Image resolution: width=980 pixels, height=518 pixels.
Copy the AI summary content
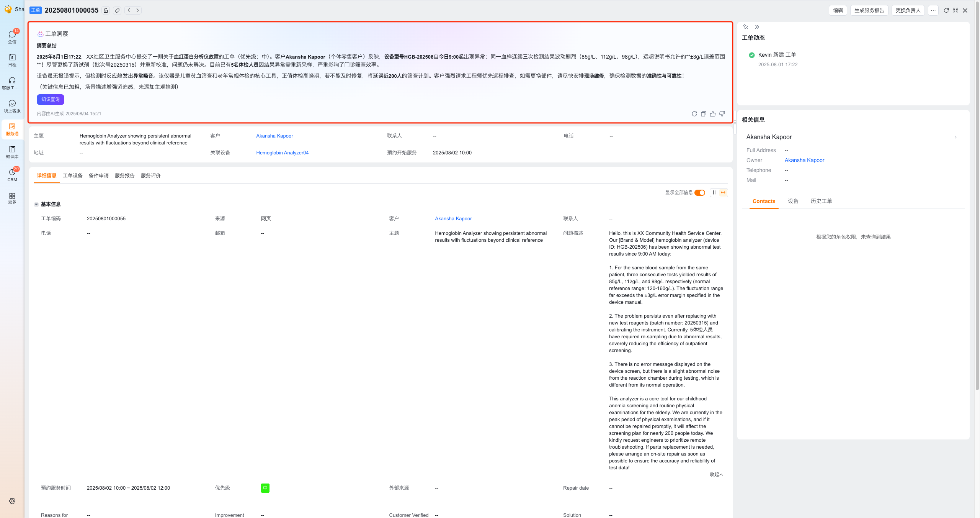point(703,114)
